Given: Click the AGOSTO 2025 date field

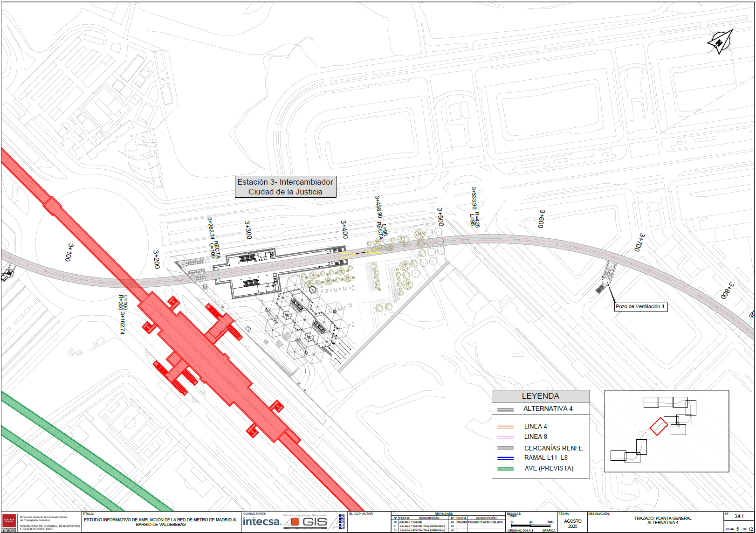Looking at the screenshot, I should point(572,524).
